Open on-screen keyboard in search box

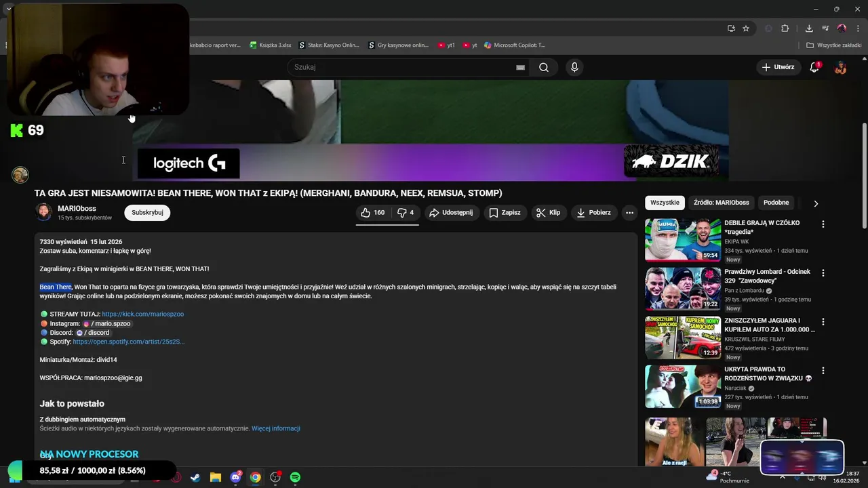coord(520,67)
